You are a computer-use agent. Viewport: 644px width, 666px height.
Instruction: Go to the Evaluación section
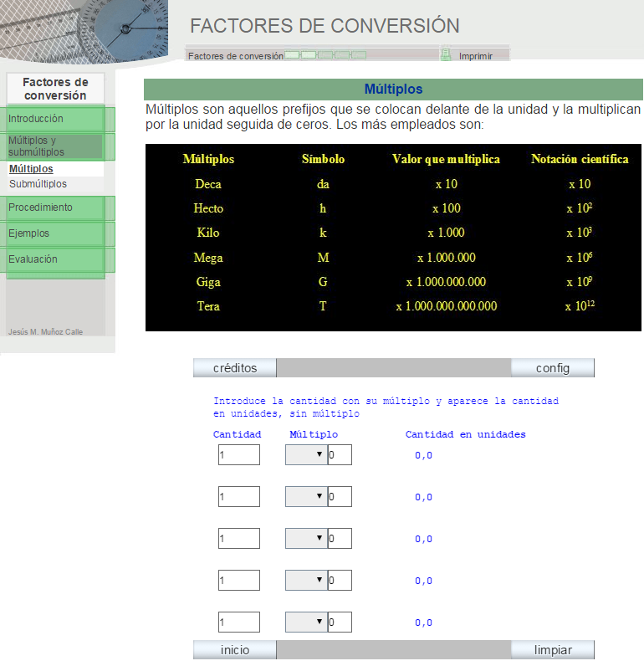[x=55, y=259]
